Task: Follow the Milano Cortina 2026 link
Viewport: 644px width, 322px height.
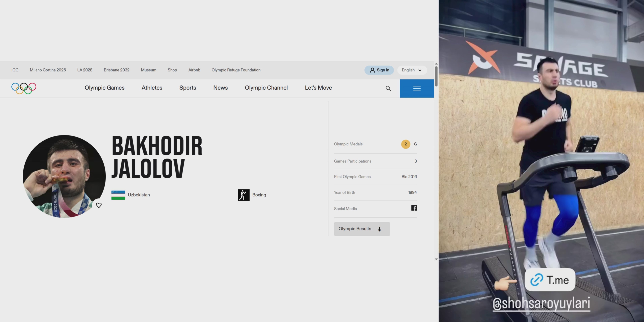Action: 48,70
